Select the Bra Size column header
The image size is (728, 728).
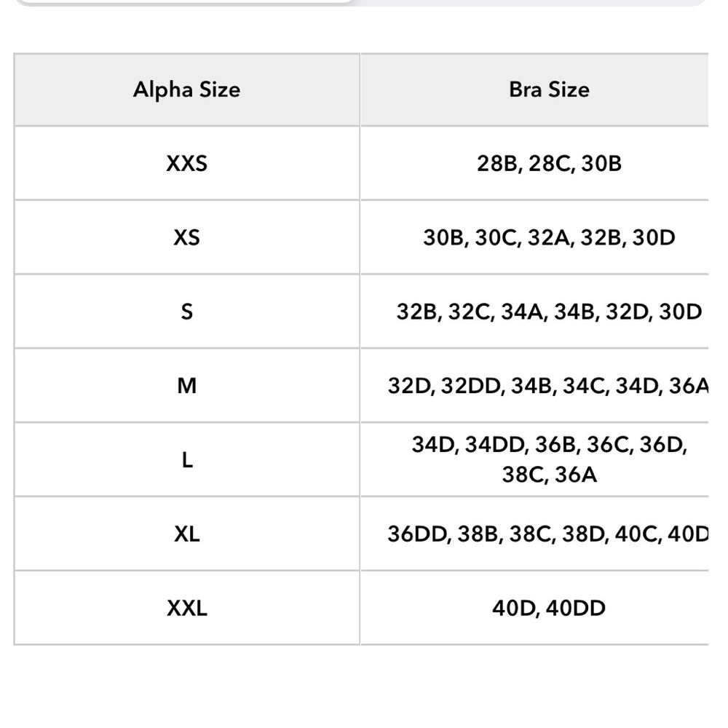pos(534,90)
